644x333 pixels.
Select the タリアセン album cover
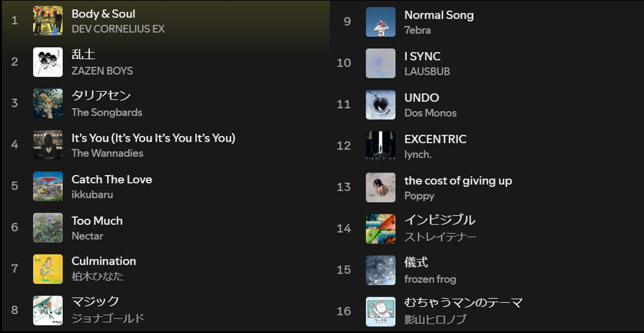(48, 103)
